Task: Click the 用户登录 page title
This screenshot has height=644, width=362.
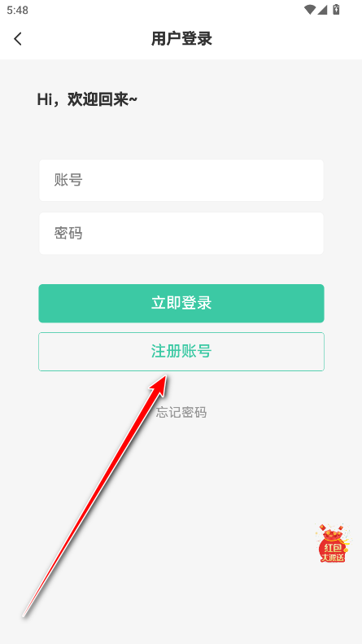Action: coord(181,39)
